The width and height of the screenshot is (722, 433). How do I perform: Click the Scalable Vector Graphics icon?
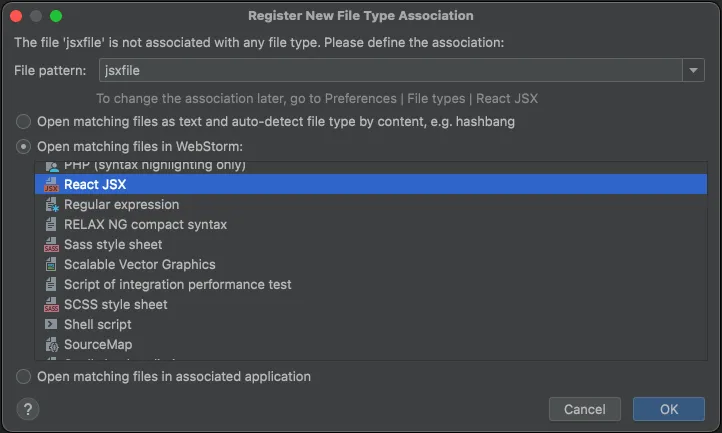pyautogui.click(x=51, y=265)
